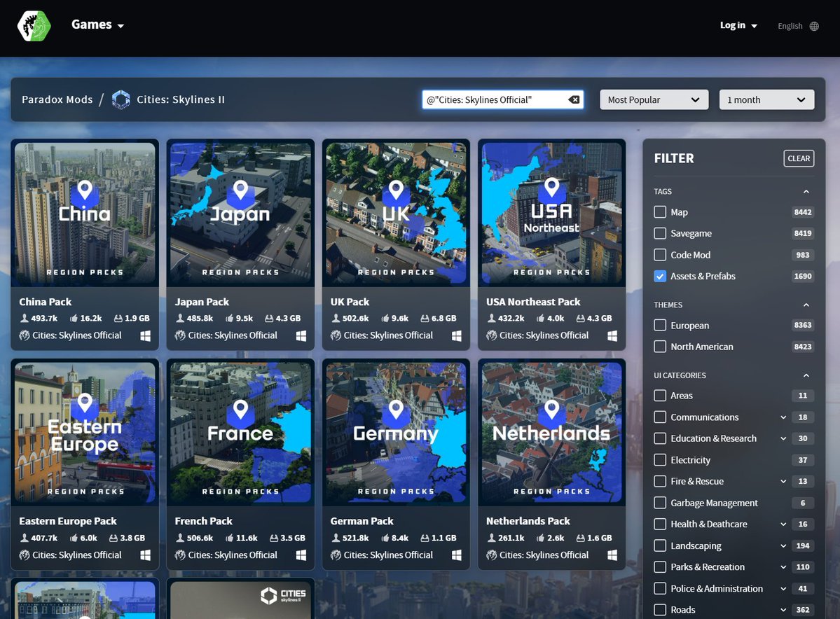840x619 pixels.
Task: Click the publisher globe icon on Netherlands Pack
Action: [490, 555]
